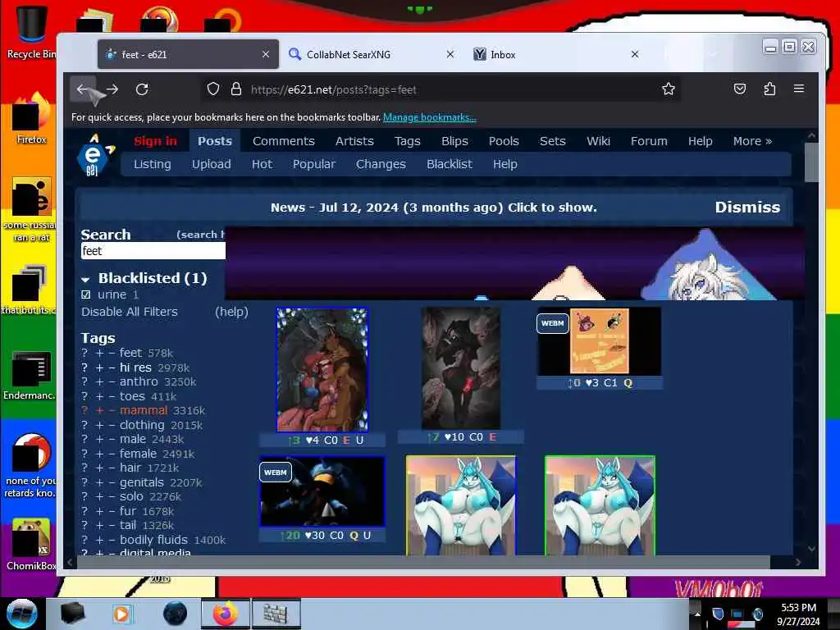Click the mammal tag link
Image resolution: width=840 pixels, height=630 pixels.
pos(143,410)
